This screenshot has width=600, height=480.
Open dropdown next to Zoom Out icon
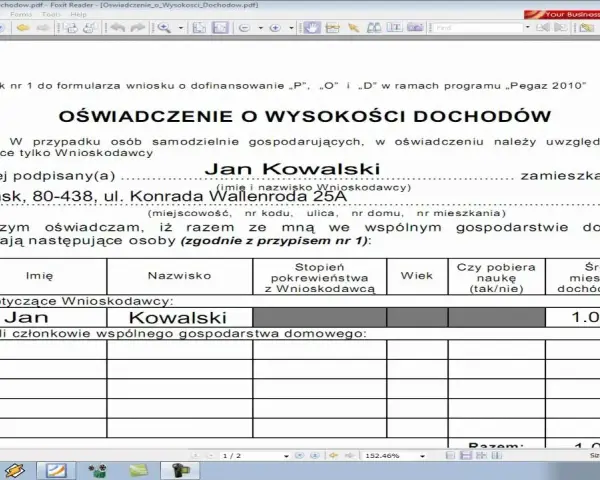261,28
